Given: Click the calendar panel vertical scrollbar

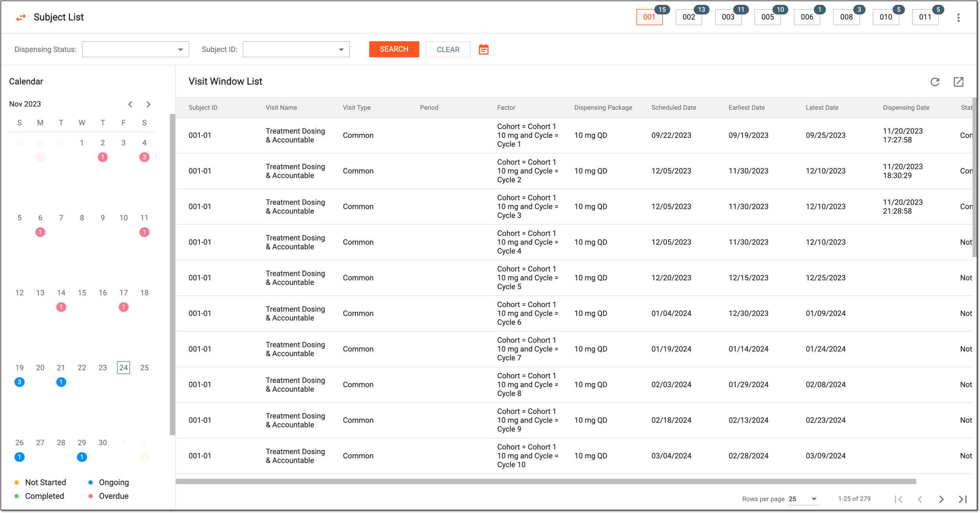Looking at the screenshot, I should (172, 274).
